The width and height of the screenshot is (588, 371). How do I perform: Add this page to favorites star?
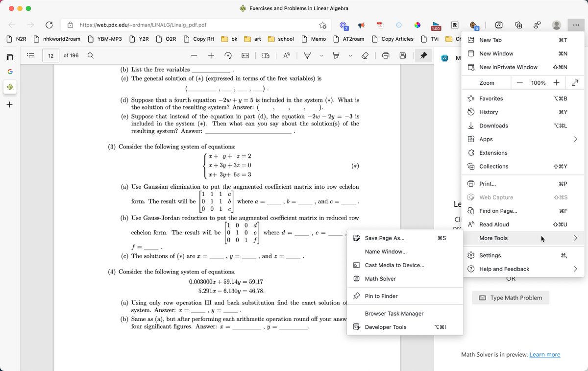(x=322, y=25)
